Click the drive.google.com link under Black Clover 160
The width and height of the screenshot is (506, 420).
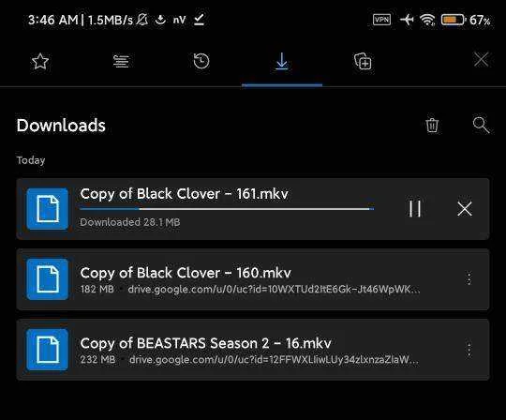pos(274,290)
